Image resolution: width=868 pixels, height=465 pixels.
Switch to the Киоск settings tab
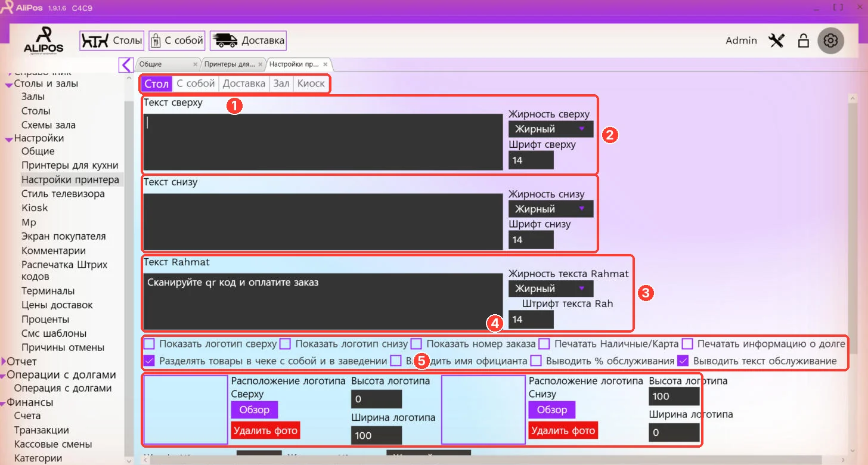click(x=311, y=83)
